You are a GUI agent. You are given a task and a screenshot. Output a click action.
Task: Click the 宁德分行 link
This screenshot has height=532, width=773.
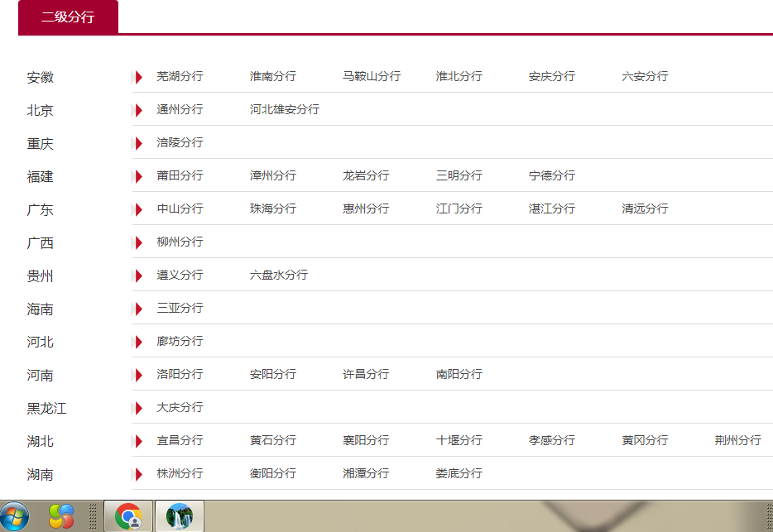(552, 175)
